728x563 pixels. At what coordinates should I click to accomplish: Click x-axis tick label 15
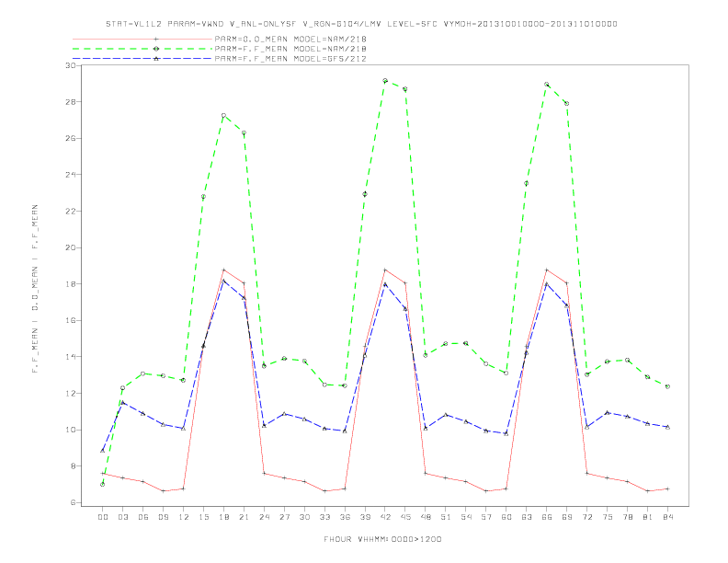203,517
